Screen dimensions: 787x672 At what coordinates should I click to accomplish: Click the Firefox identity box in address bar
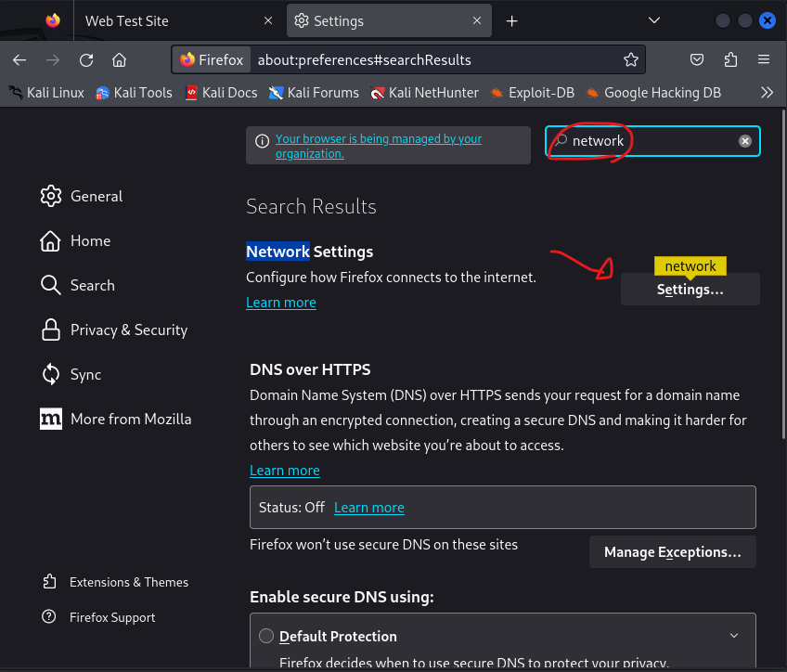tap(212, 59)
